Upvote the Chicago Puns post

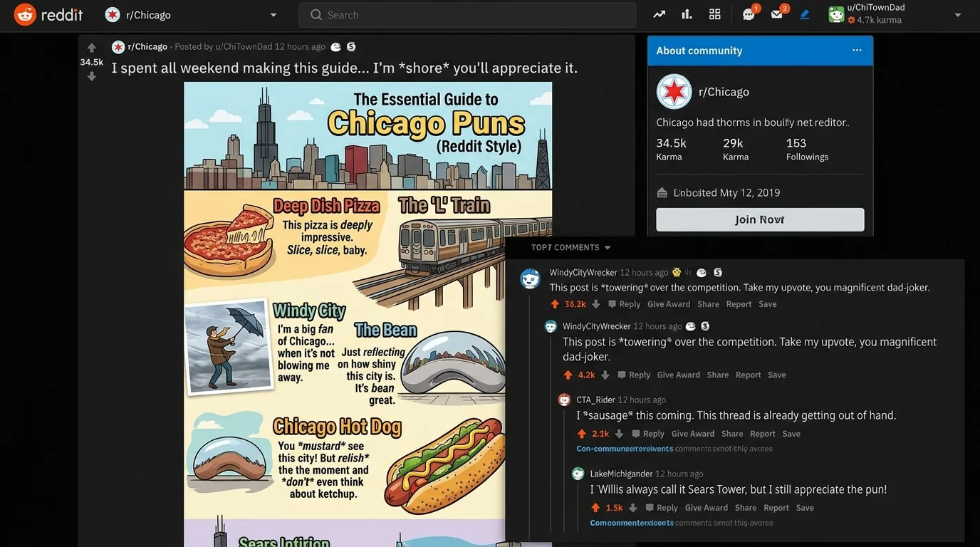point(91,48)
